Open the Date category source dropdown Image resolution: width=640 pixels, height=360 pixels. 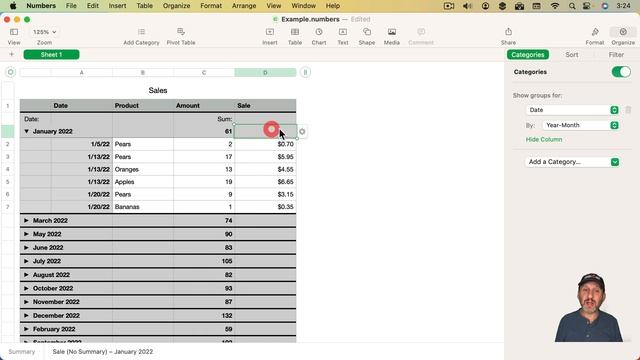pos(572,110)
